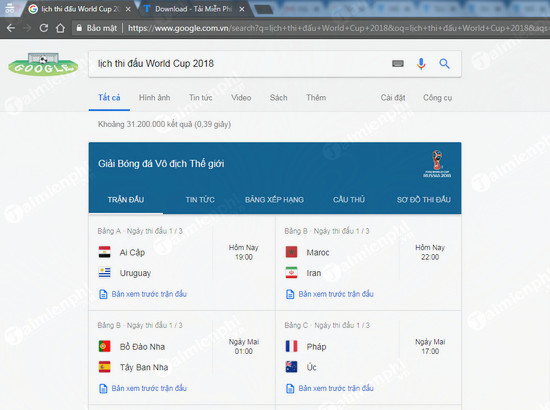This screenshot has height=410, width=550.
Task: Select the CẦU THỦ tab
Action: [x=349, y=200]
